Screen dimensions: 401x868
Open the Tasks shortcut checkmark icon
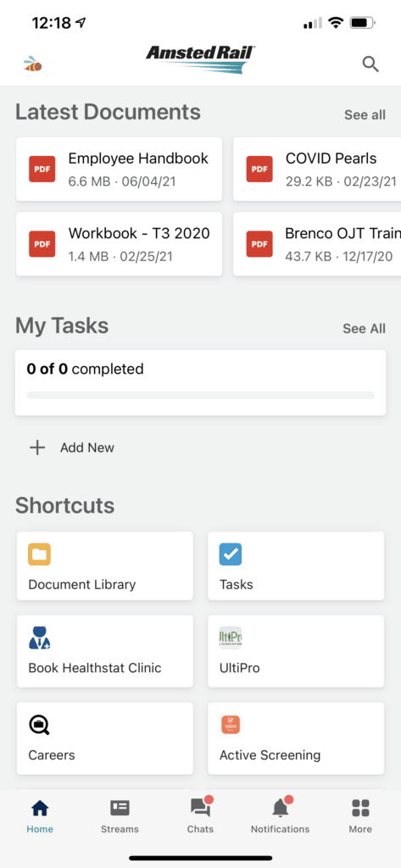coord(231,554)
